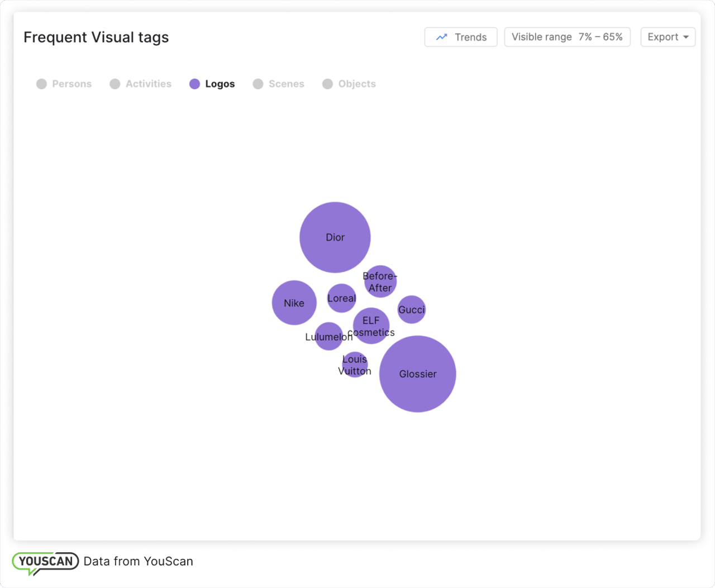
Task: Select the Logos legend label
Action: point(220,84)
